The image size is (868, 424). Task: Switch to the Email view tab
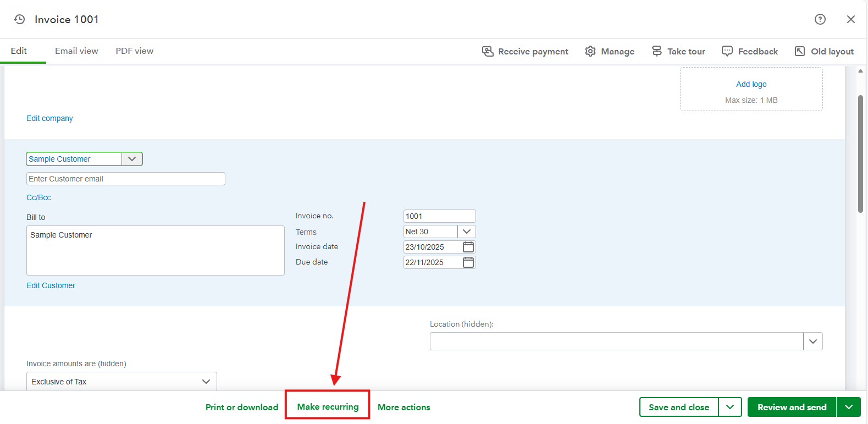(76, 51)
